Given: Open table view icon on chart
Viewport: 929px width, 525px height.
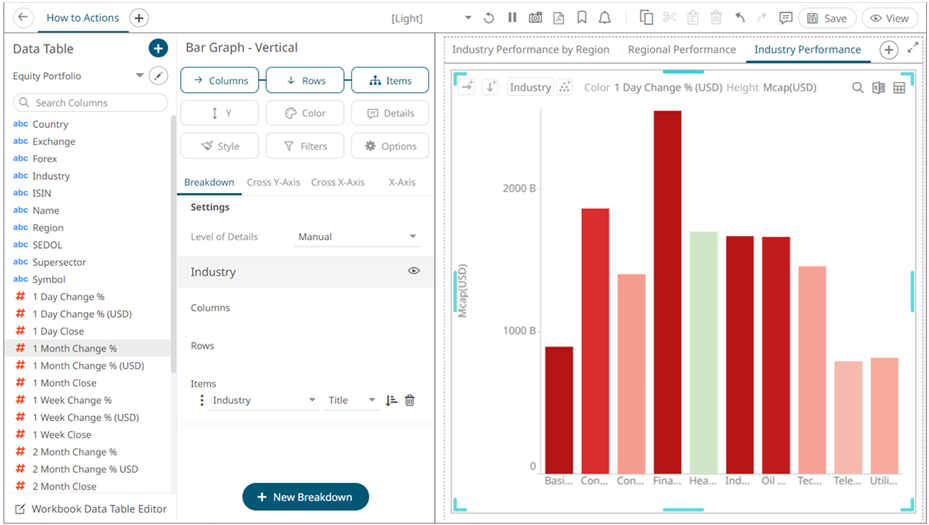Looking at the screenshot, I should coord(899,88).
